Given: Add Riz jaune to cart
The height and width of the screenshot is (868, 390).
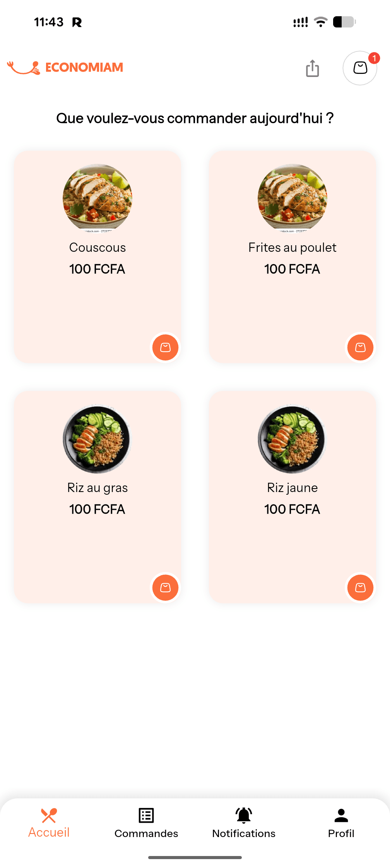Looking at the screenshot, I should click(360, 588).
